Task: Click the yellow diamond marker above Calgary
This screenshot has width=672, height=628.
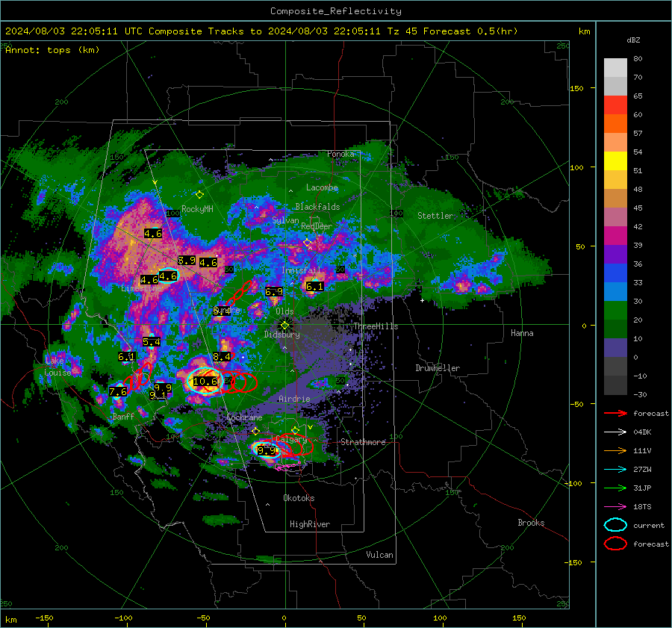Action: pyautogui.click(x=295, y=430)
